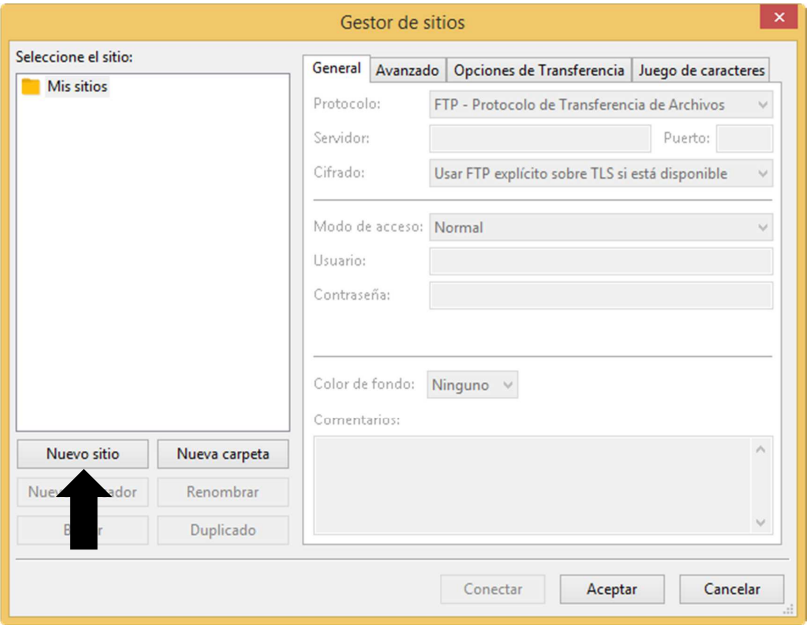This screenshot has width=808, height=625.
Task: Create a folder with Nueva carpeta
Action: (x=223, y=454)
